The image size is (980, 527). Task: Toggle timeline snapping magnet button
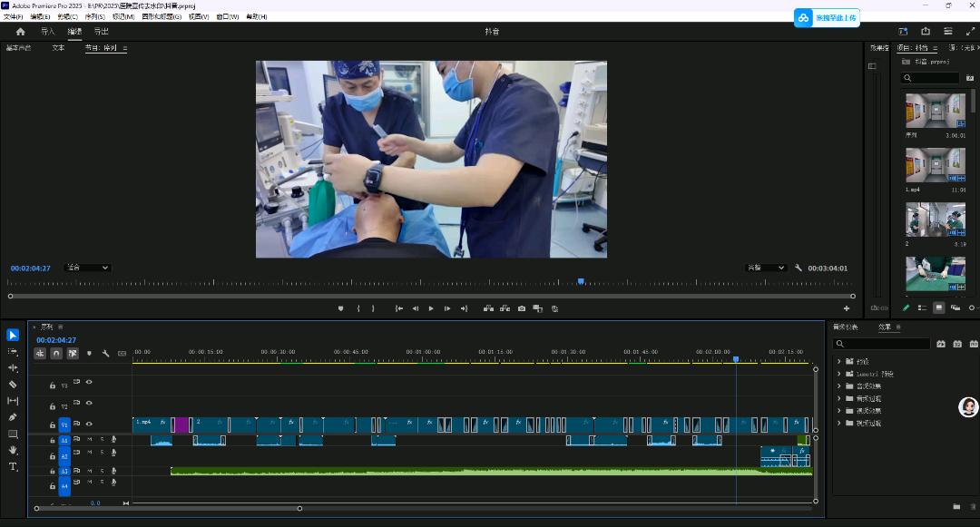56,354
